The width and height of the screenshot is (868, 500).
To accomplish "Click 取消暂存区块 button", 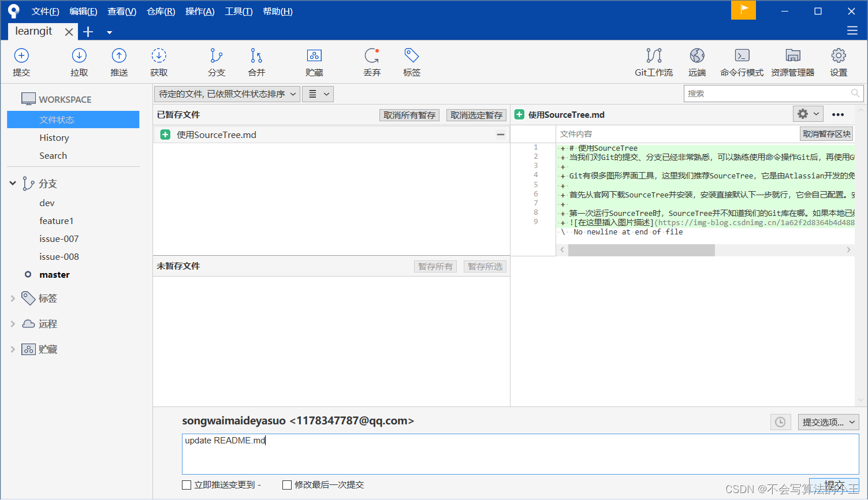I will click(x=826, y=134).
